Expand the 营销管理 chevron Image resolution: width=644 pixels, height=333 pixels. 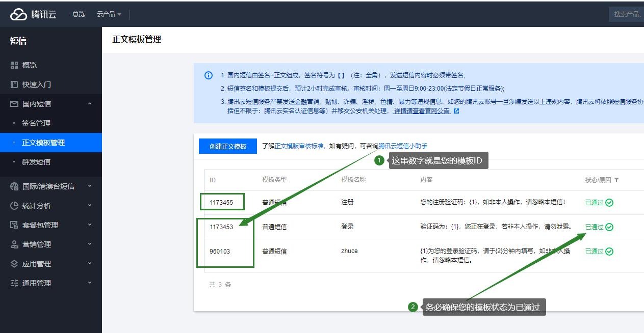coord(90,244)
